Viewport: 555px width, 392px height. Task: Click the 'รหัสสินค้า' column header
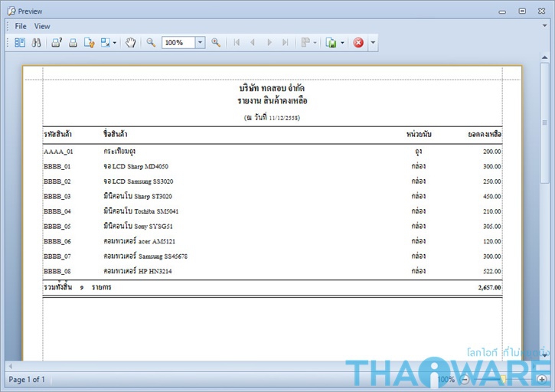[x=57, y=134]
